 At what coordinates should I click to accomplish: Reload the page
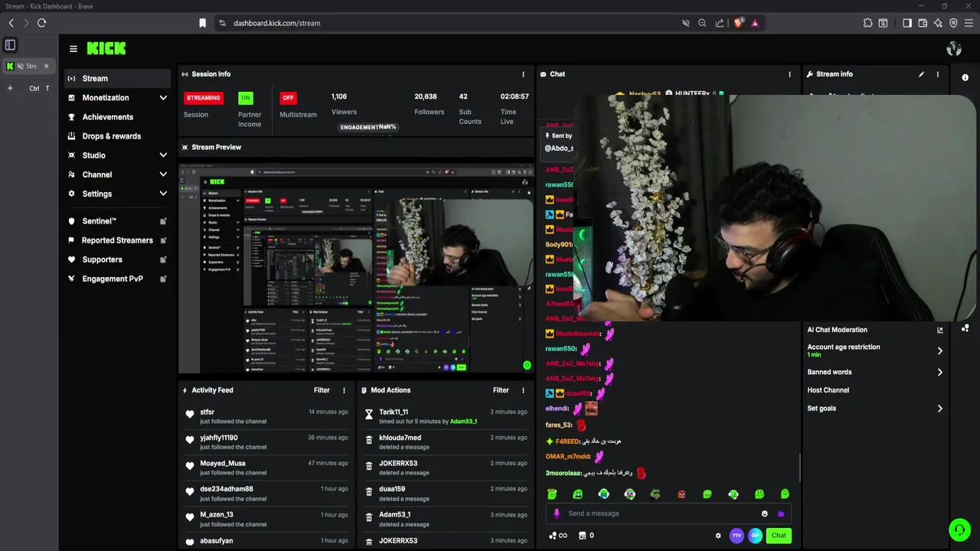tap(41, 23)
